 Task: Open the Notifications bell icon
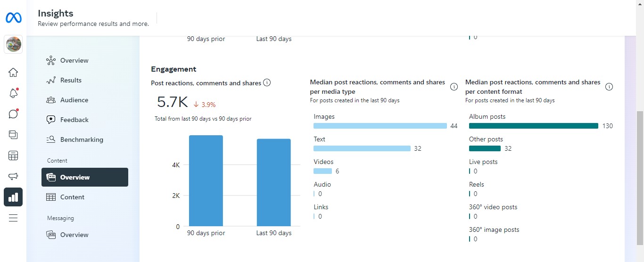[x=13, y=93]
